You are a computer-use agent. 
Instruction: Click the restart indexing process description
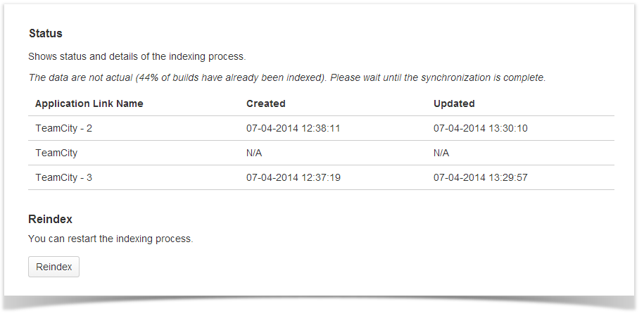click(111, 239)
